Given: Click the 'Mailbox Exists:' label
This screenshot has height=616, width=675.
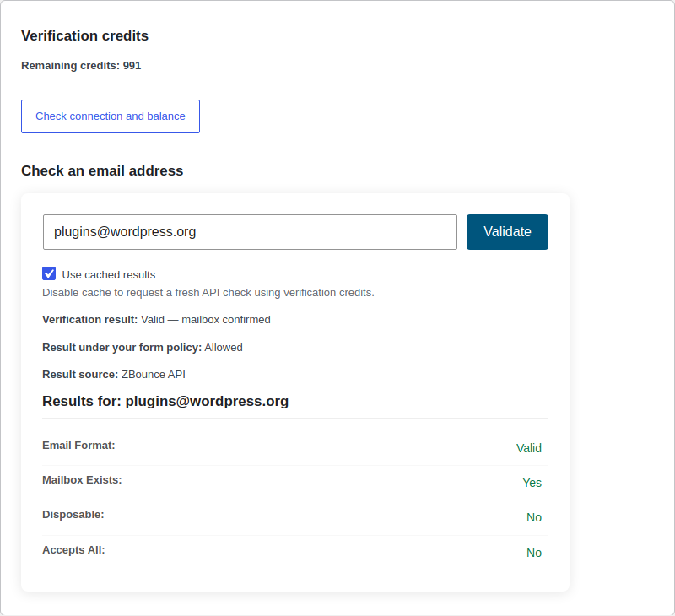Looking at the screenshot, I should point(82,480).
